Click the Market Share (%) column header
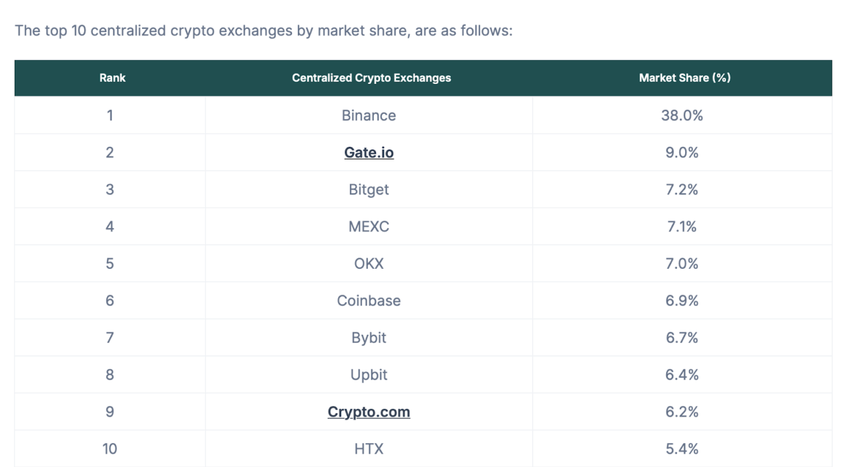868x467 pixels. coord(684,78)
